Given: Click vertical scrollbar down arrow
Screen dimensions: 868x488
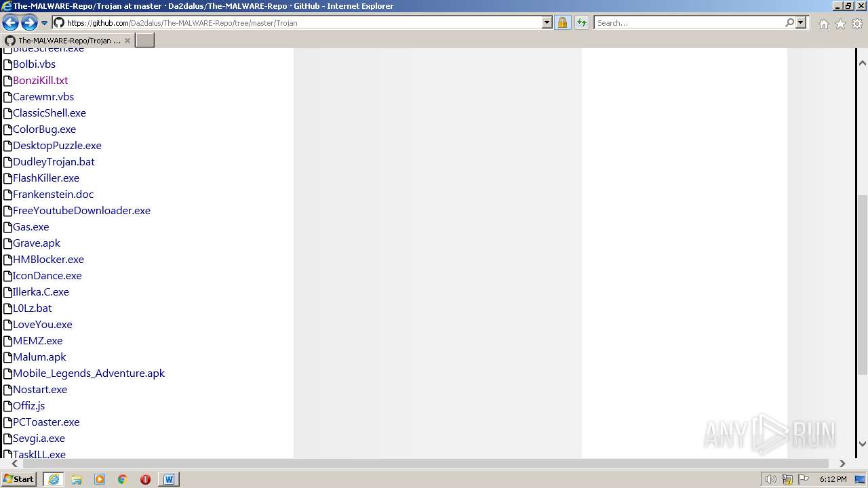Looking at the screenshot, I should [x=863, y=444].
